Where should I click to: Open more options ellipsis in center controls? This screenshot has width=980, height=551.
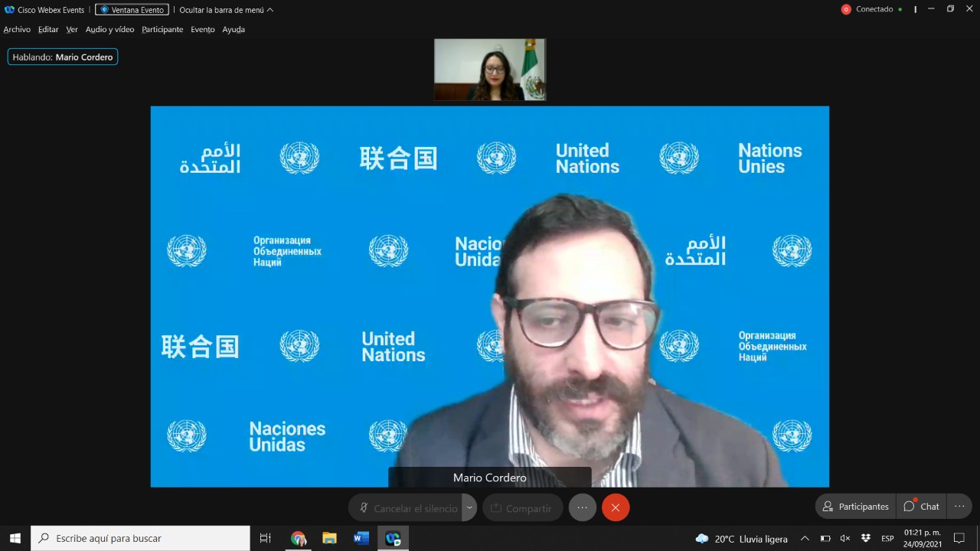[x=583, y=507]
